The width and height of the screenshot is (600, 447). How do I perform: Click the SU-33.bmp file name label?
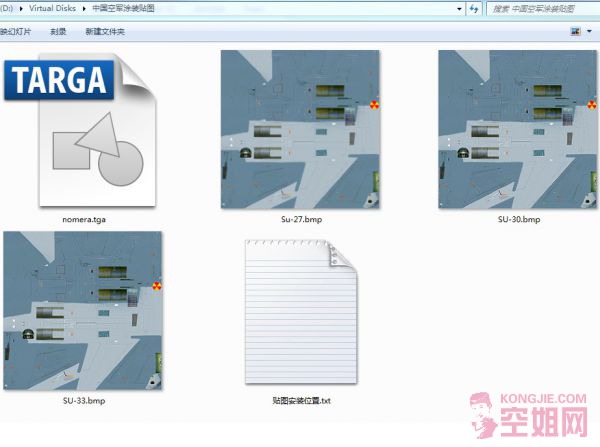[x=84, y=401]
